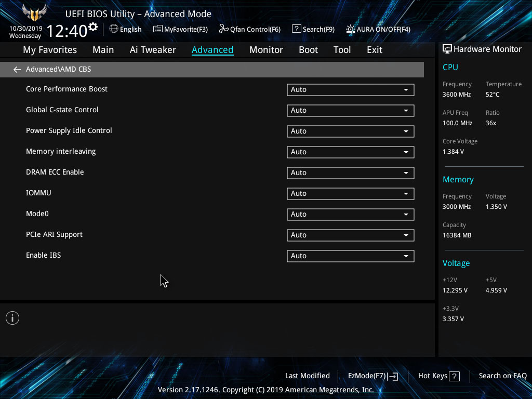Select the Advanced tab
This screenshot has height=399, width=532.
(212, 50)
